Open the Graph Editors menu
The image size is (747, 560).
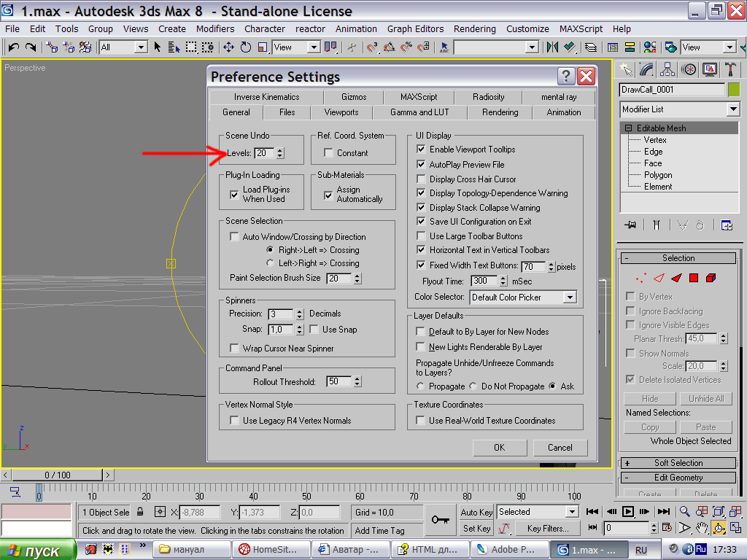(x=415, y=28)
